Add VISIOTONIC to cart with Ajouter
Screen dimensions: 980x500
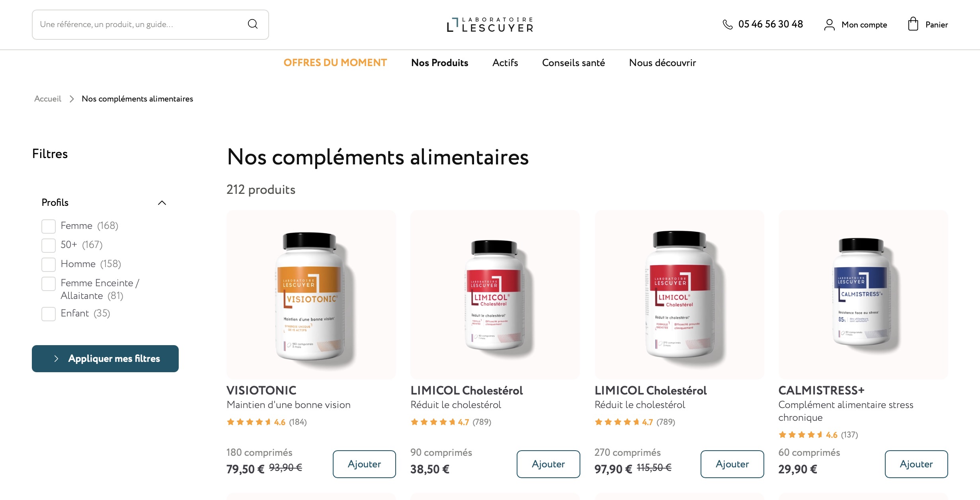pyautogui.click(x=364, y=464)
